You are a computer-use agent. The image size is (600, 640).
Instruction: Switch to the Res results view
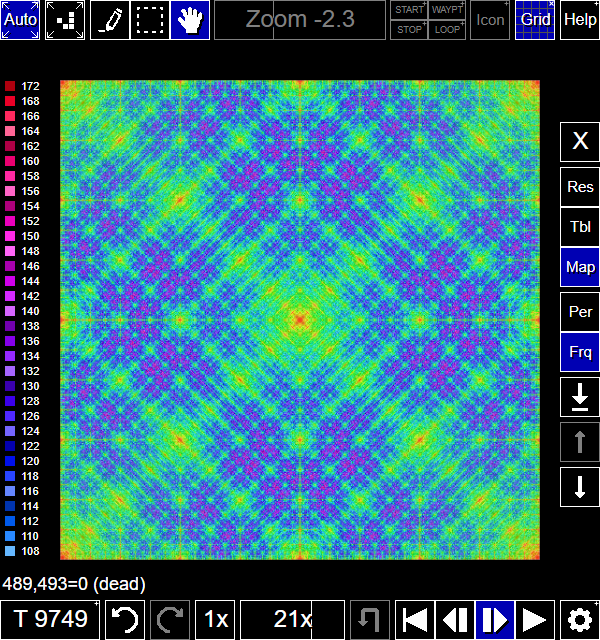point(580,187)
